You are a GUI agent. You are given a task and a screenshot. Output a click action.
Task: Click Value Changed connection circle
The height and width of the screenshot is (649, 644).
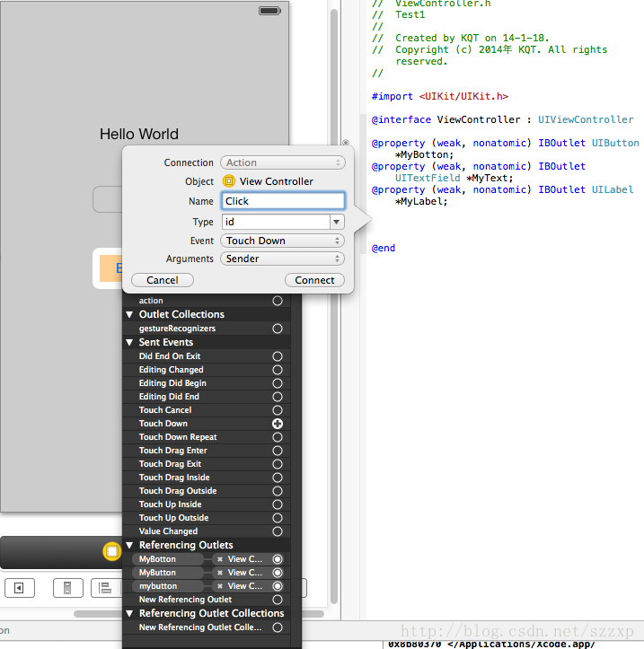click(278, 531)
